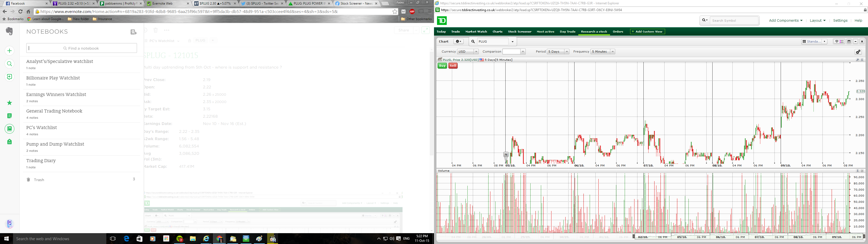This screenshot has width=868, height=244.
Task: Open account avatar at sidebar bottom
Action: tap(9, 224)
